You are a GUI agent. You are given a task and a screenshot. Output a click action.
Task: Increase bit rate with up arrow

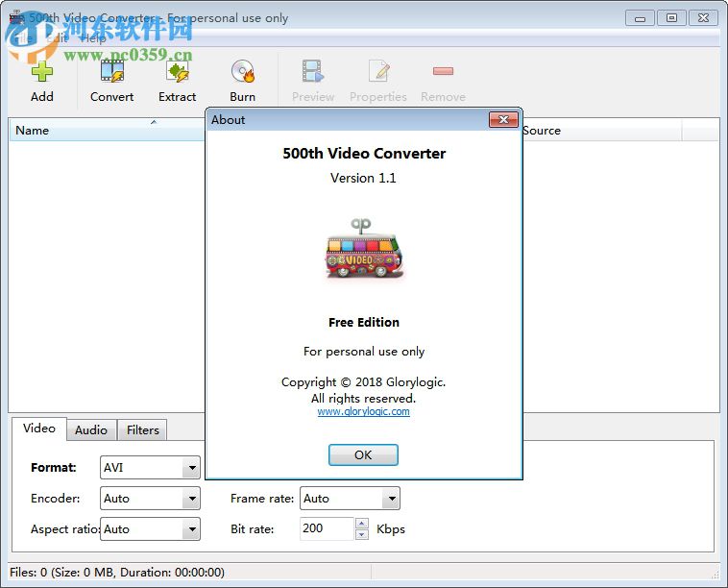[x=362, y=524]
